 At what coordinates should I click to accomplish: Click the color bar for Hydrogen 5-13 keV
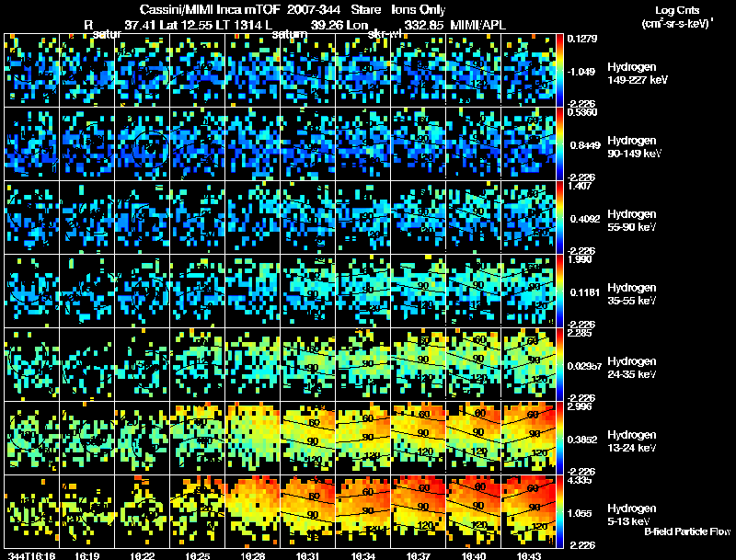click(560, 511)
